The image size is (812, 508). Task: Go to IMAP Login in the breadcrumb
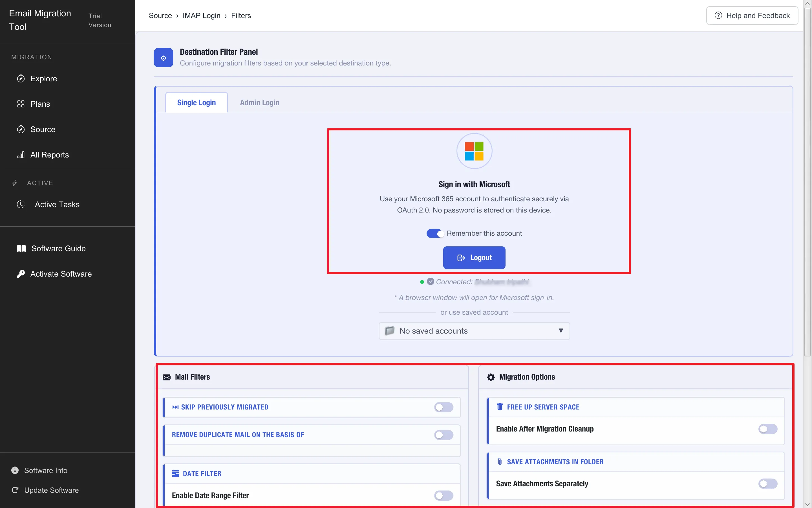pyautogui.click(x=201, y=16)
